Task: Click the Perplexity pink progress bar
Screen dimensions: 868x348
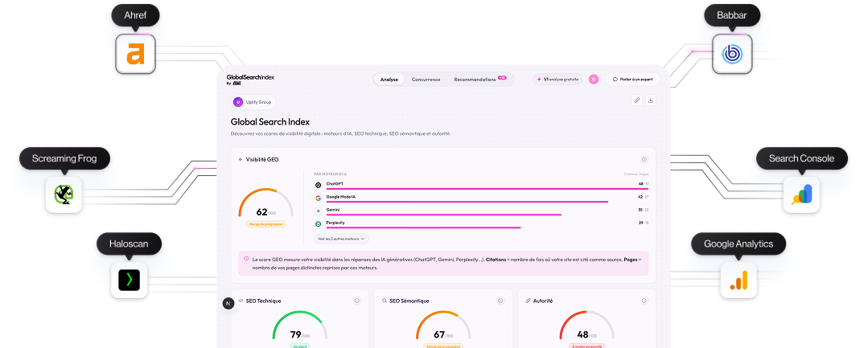Action: point(423,227)
